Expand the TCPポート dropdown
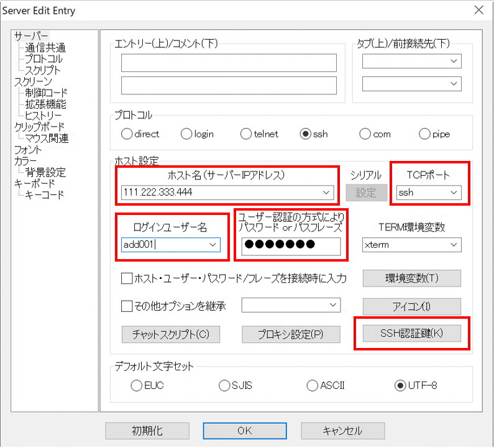494x448 pixels. click(454, 193)
